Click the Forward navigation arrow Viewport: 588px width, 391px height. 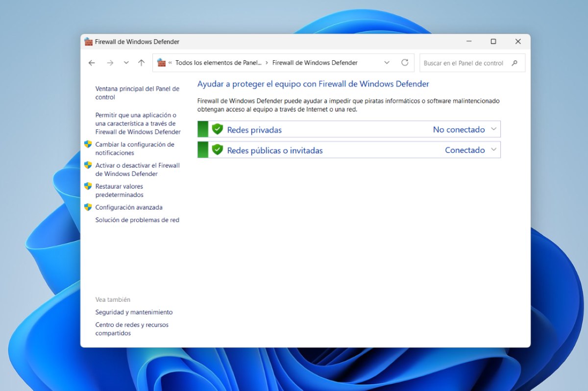110,63
